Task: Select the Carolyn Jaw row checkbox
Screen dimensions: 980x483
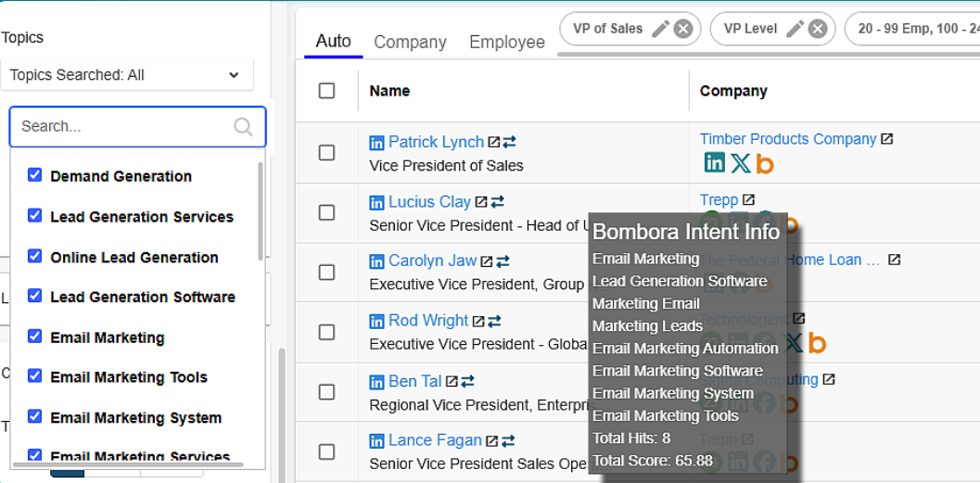Action: pyautogui.click(x=326, y=273)
